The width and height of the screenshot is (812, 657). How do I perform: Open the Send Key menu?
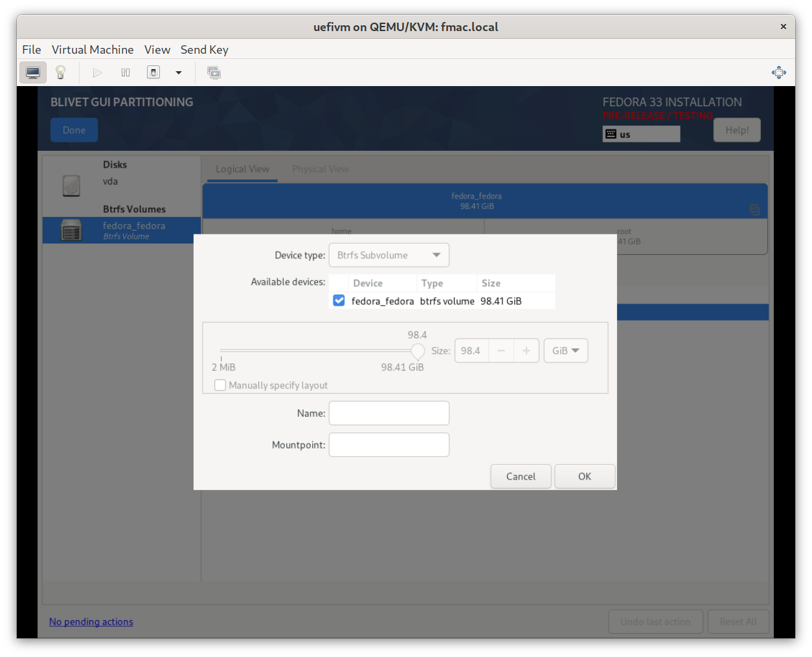pos(205,50)
